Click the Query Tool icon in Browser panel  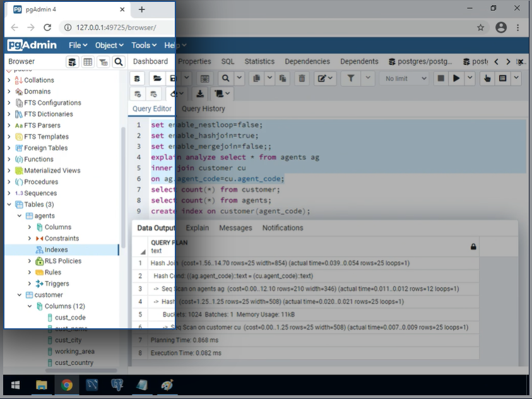73,62
